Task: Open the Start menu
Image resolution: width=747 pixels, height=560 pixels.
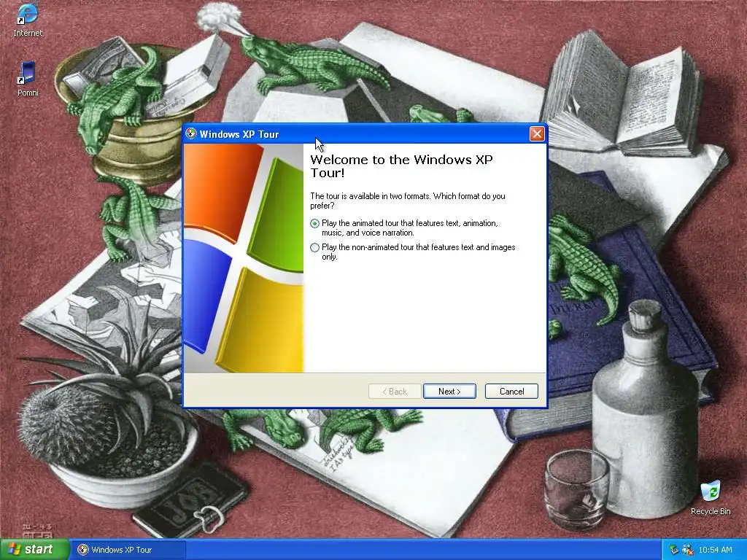Action: coord(34,550)
